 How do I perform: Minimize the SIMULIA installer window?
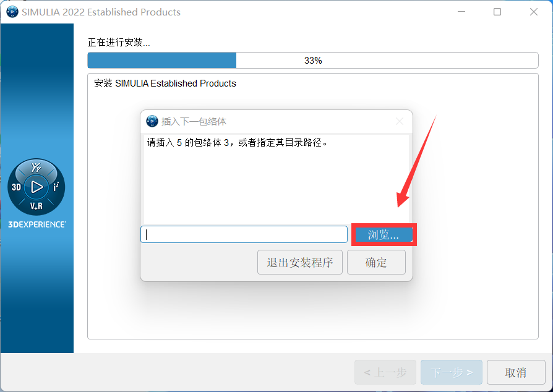[x=461, y=12]
